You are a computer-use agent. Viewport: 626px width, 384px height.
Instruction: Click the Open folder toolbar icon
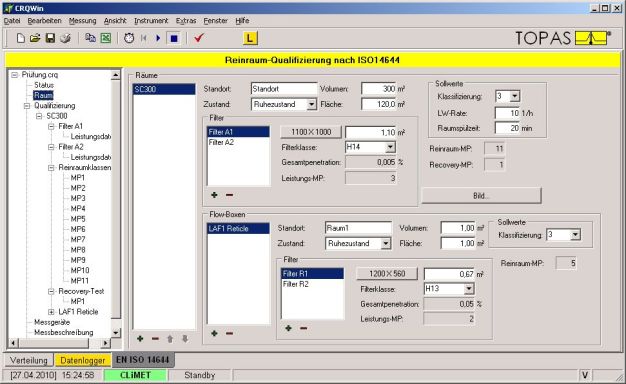[35, 38]
